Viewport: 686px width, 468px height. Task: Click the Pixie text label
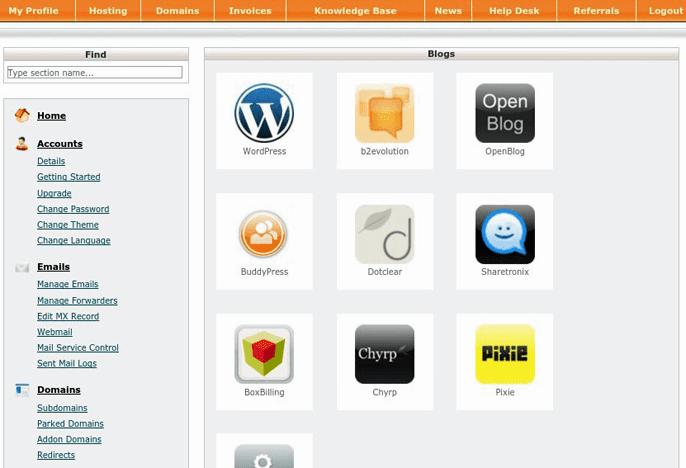pyautogui.click(x=505, y=392)
